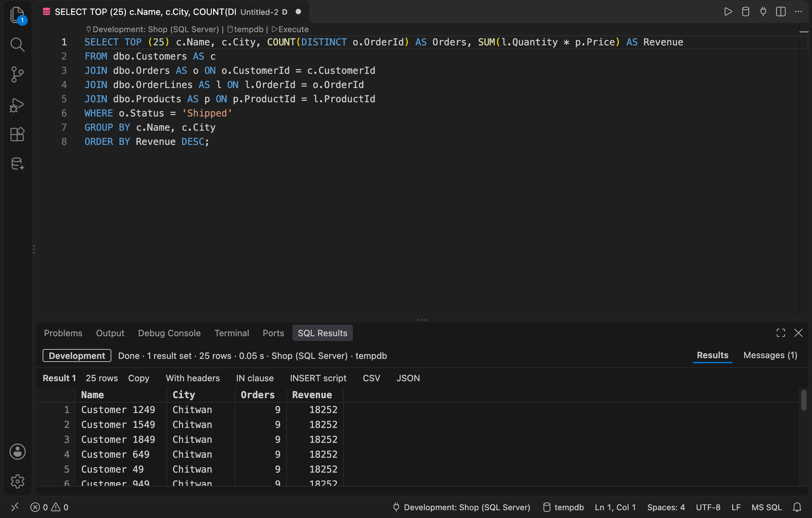The width and height of the screenshot is (812, 518).
Task: Open the Explorer view in activity bar
Action: (x=17, y=15)
